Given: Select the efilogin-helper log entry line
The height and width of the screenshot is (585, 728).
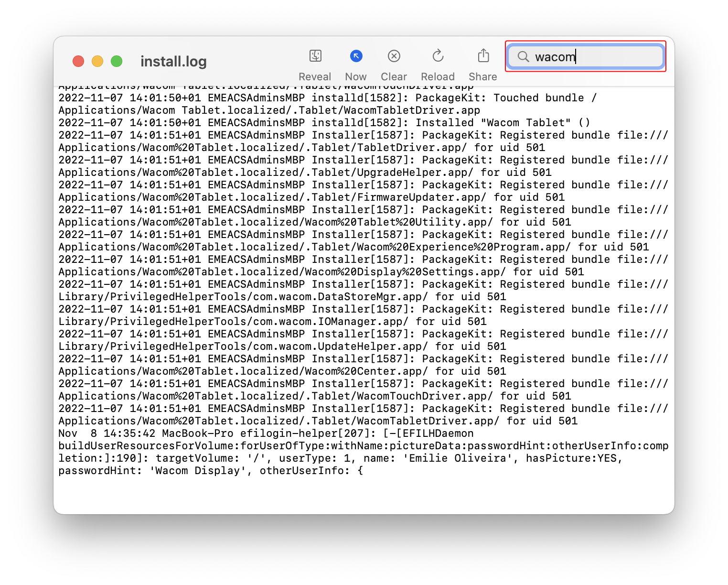Looking at the screenshot, I should 266,433.
